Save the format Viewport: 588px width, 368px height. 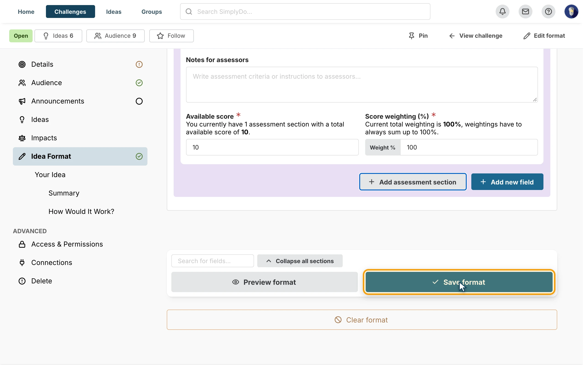[x=459, y=282]
